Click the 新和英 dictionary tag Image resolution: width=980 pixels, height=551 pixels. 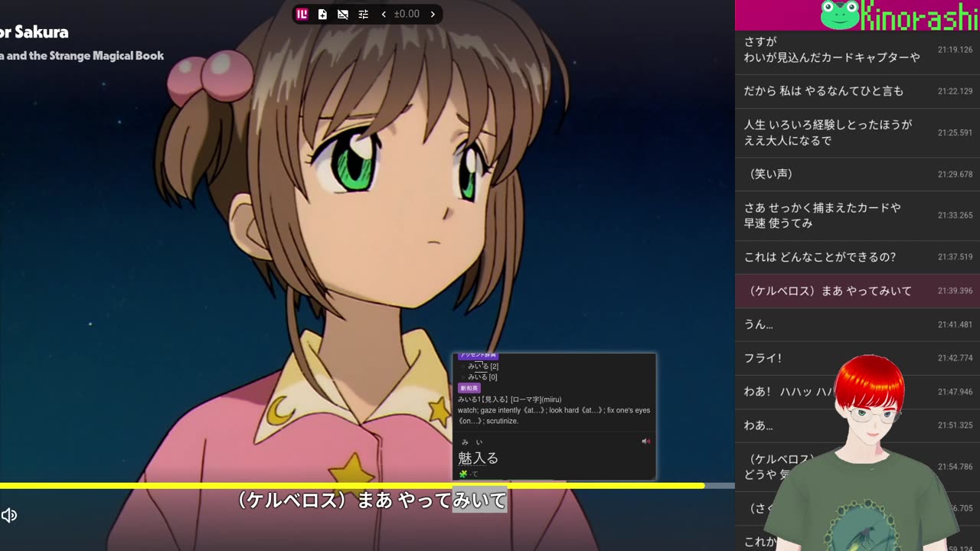469,388
